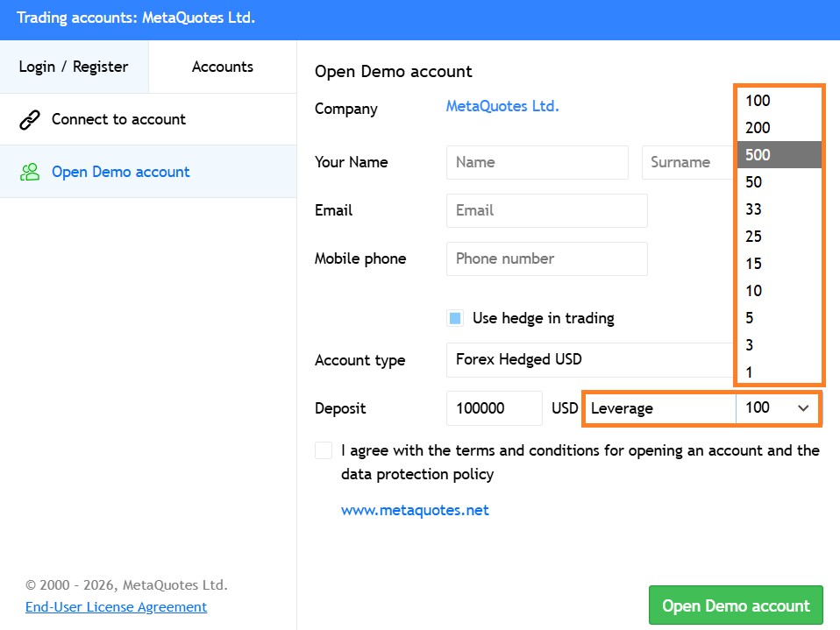Click the copyright MetaQuotes Ltd. text
Screen dimensions: 840x630
(126, 585)
